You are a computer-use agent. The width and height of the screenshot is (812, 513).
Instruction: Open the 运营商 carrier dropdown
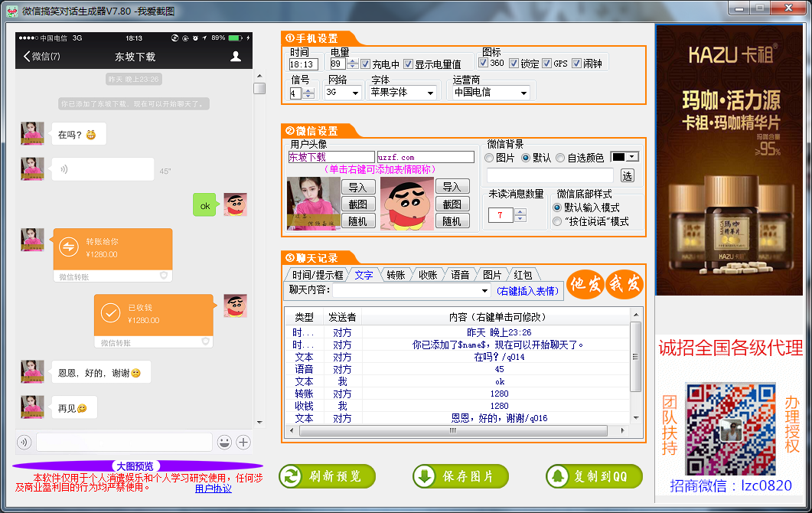523,93
